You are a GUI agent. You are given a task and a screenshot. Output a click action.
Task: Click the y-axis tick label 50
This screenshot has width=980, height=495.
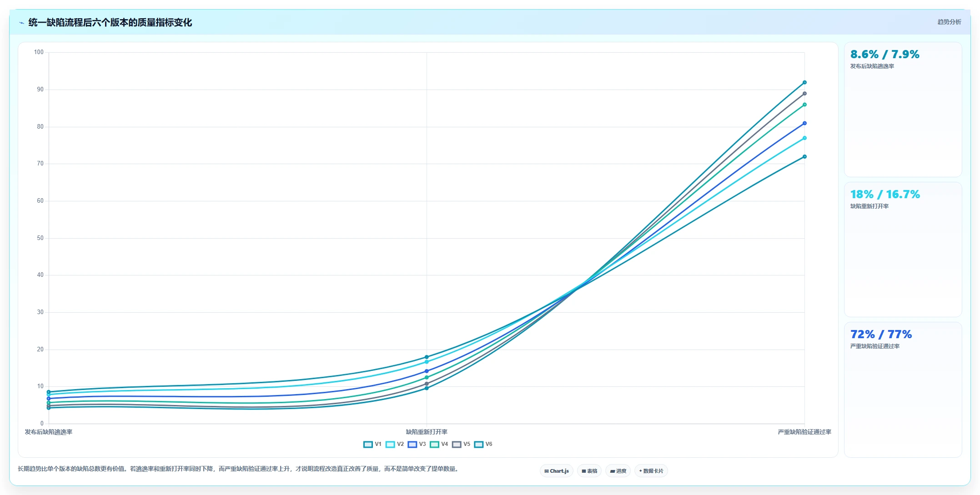click(40, 238)
